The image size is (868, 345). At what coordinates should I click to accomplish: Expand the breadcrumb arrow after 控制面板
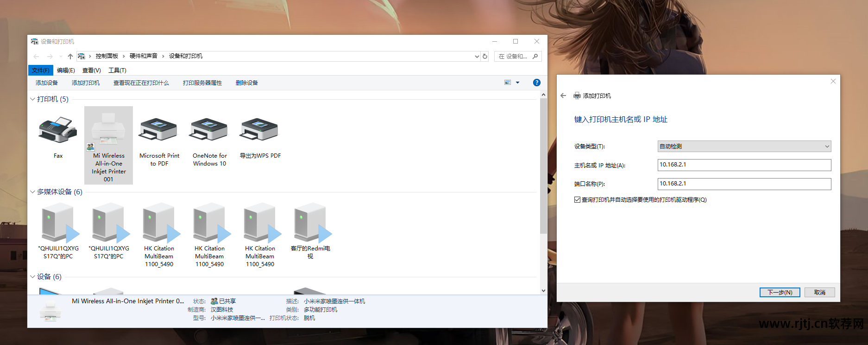pyautogui.click(x=124, y=56)
